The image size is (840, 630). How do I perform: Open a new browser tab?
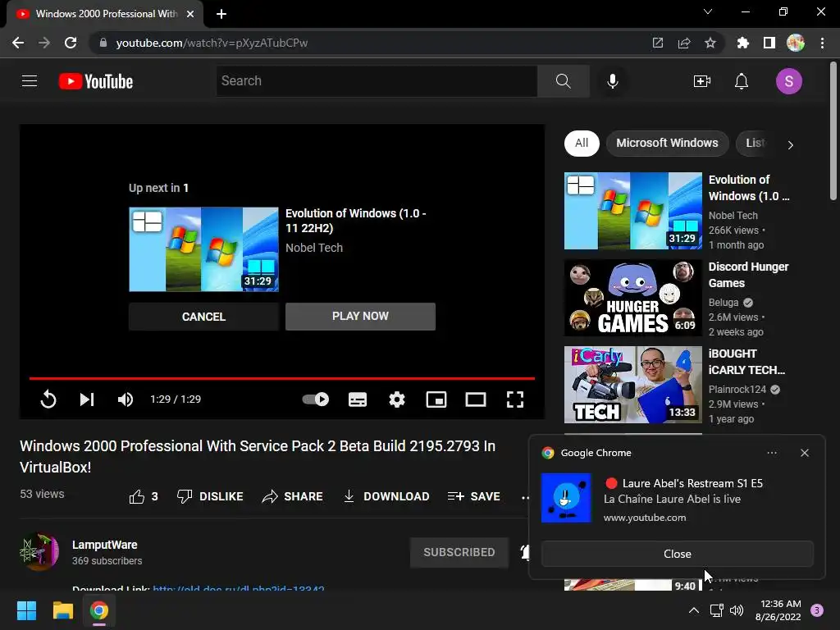[221, 14]
